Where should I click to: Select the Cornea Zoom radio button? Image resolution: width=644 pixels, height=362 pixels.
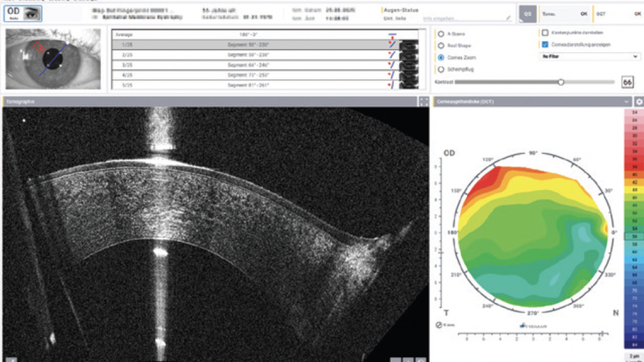tap(441, 58)
